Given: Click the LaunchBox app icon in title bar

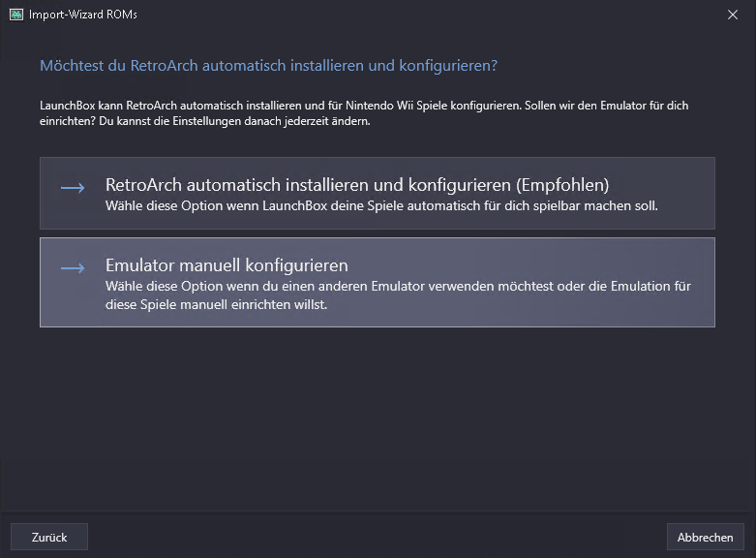Looking at the screenshot, I should (x=16, y=15).
